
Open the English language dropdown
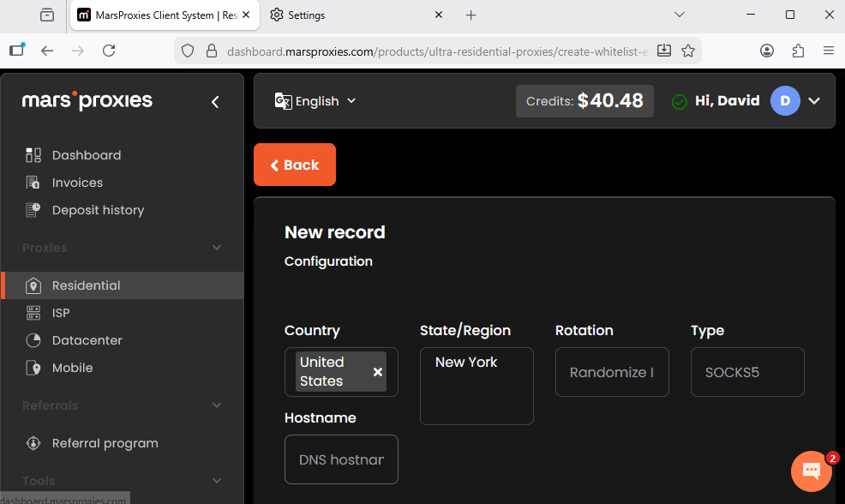tap(315, 101)
